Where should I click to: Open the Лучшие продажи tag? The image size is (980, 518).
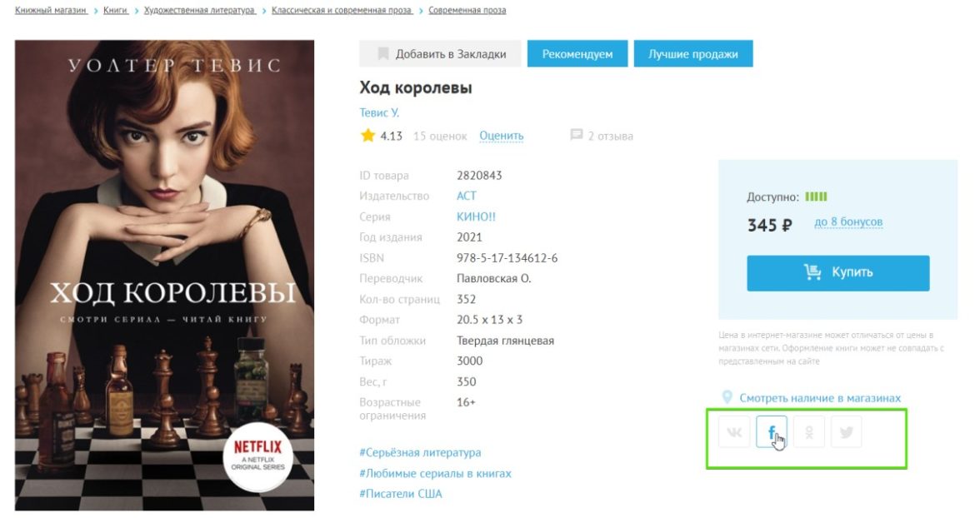coord(693,54)
